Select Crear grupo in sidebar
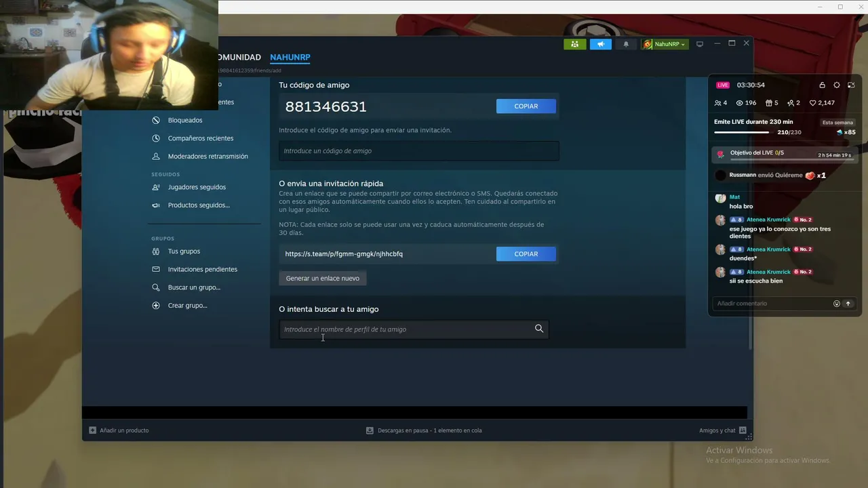The image size is (868, 488). coord(188,306)
